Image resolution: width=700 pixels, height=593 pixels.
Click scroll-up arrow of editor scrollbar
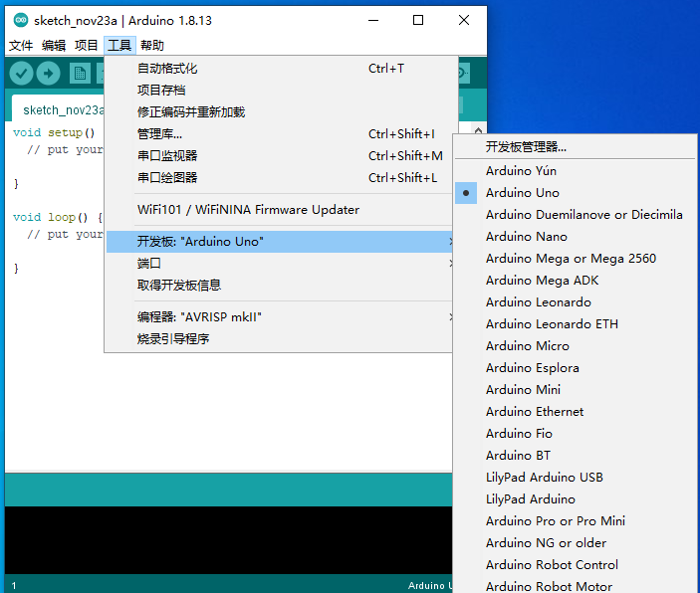tap(478, 130)
